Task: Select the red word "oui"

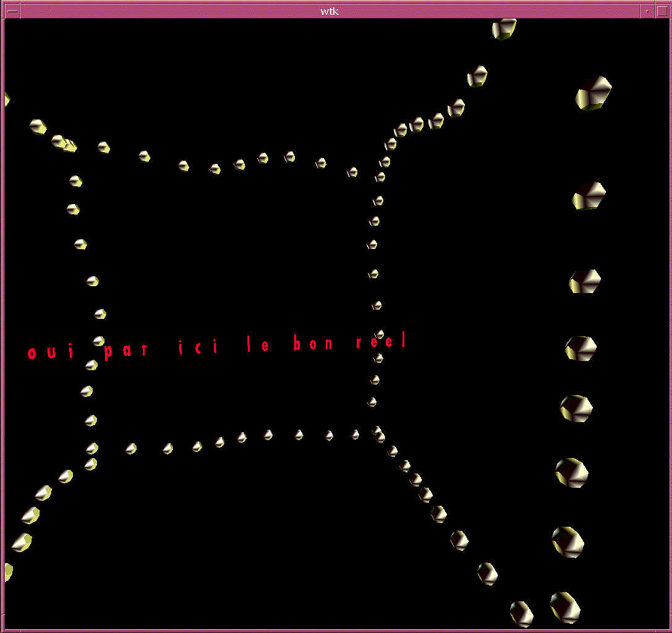Action: pyautogui.click(x=51, y=352)
